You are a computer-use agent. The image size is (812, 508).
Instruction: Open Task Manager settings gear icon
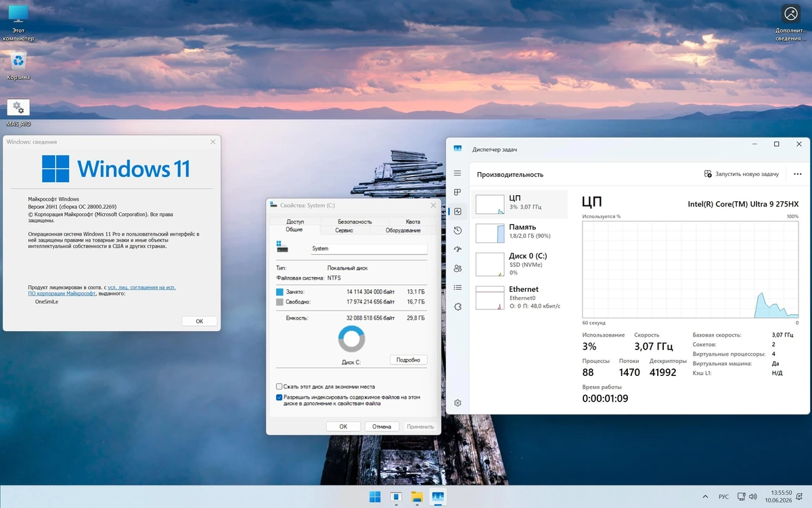click(x=457, y=402)
